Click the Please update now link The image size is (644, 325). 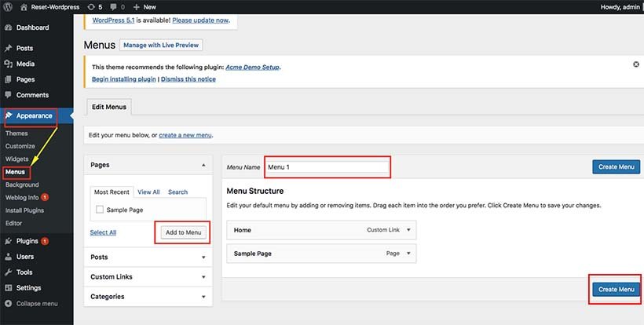tap(200, 20)
